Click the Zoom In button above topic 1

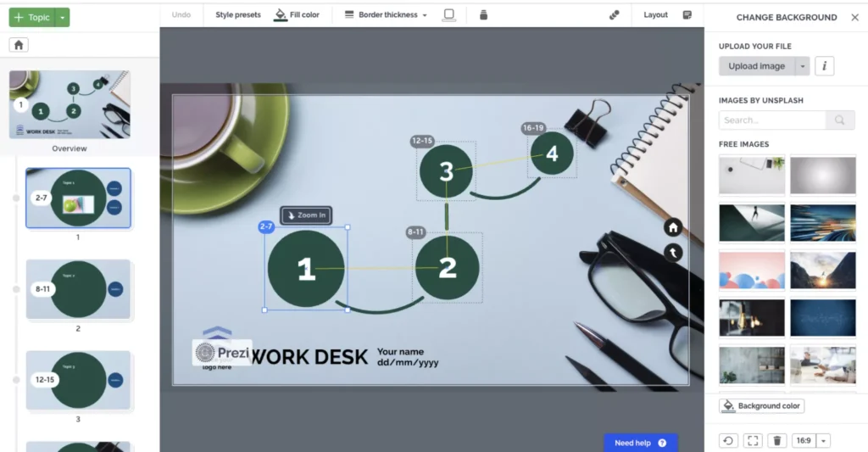coord(306,215)
